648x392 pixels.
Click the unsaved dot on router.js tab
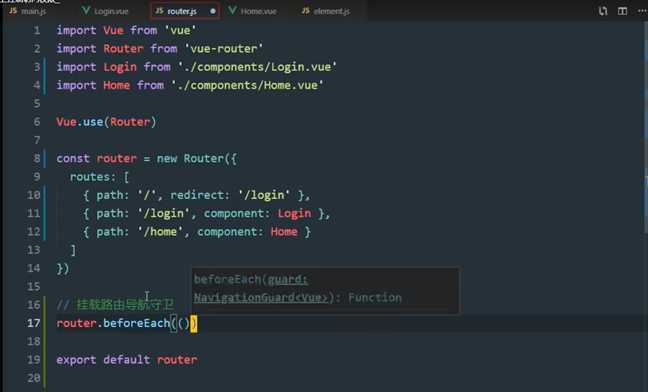point(213,11)
